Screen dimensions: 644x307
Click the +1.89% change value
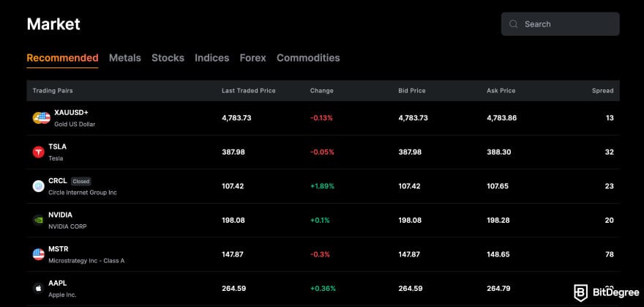click(322, 186)
